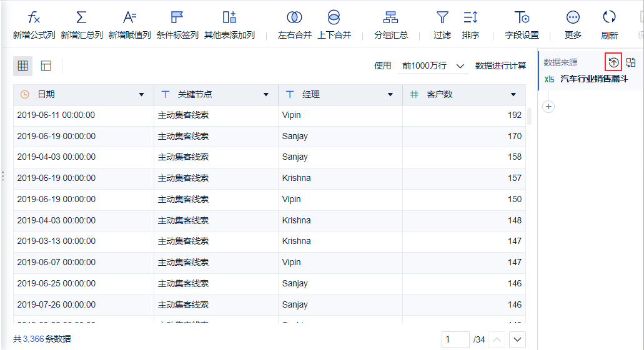Click the 经理 column header
Screen dimensions: 644x350
340,95
